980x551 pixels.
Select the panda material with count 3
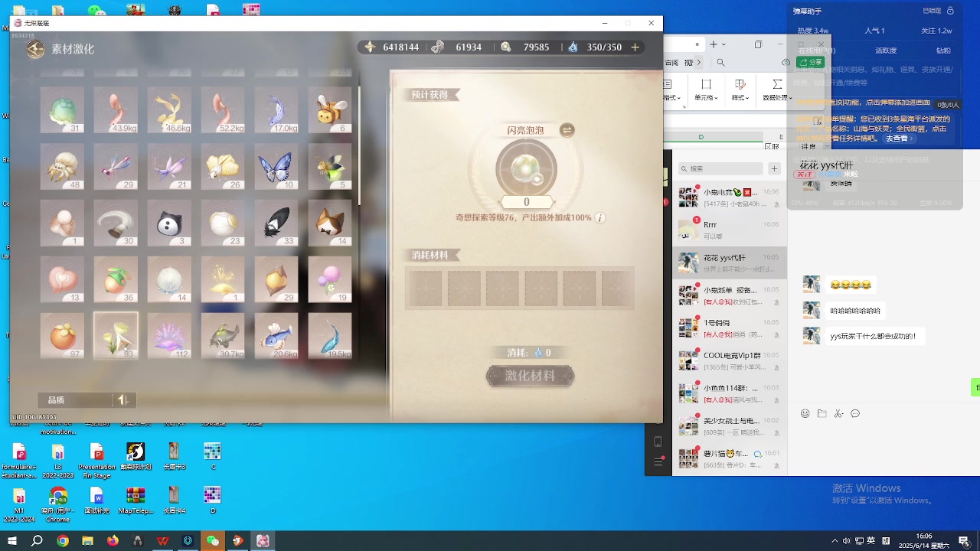pos(169,223)
